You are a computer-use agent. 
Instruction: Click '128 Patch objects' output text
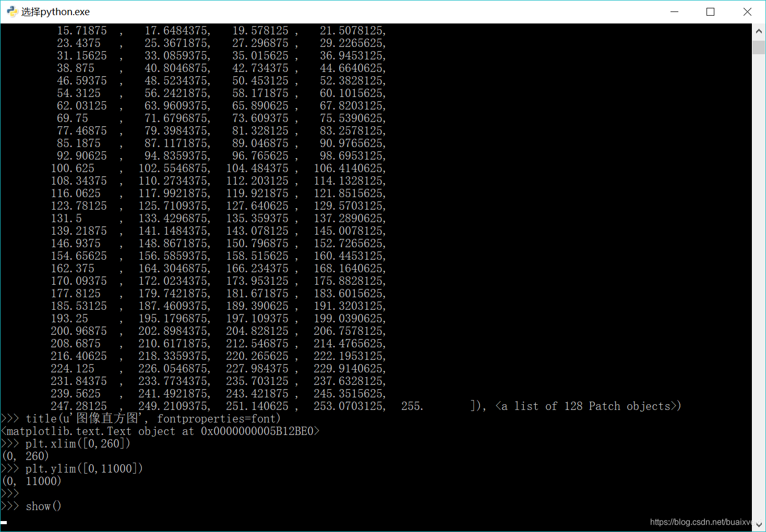tap(617, 406)
